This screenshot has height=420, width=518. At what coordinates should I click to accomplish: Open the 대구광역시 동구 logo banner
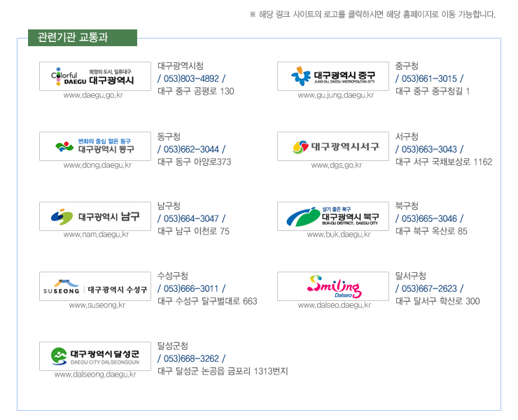pyautogui.click(x=95, y=146)
